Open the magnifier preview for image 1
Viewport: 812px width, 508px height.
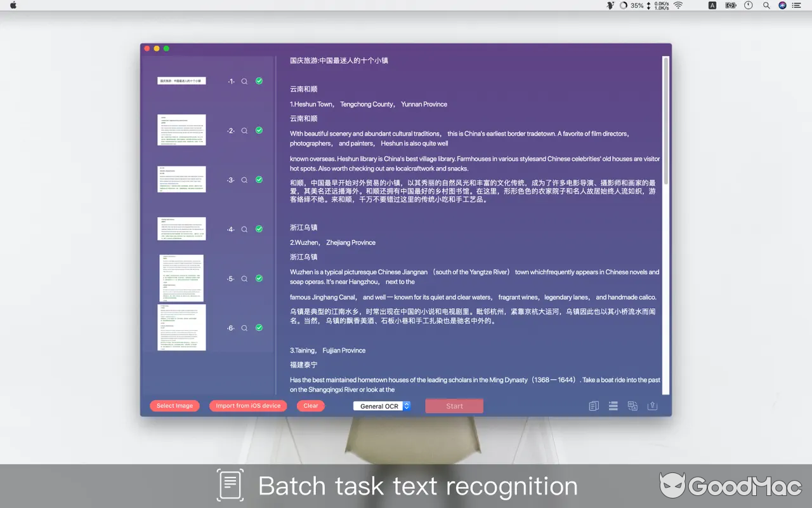244,81
